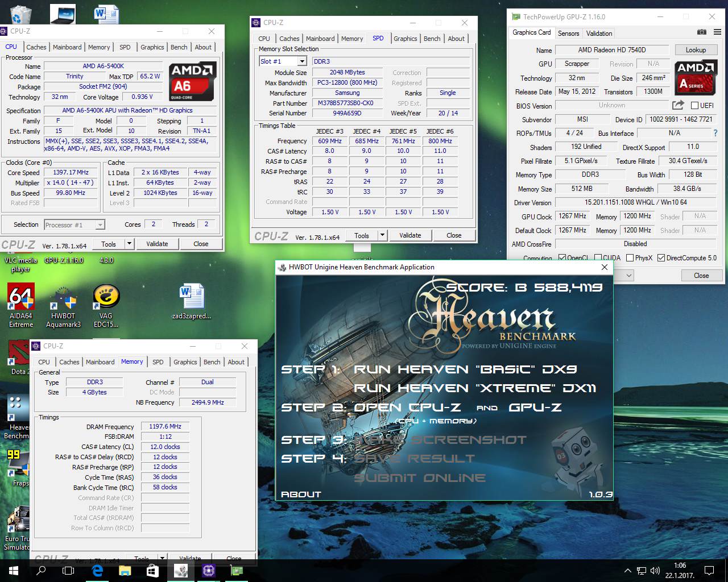This screenshot has width=728, height=582.
Task: Toggle the OpenCL checkbox in GPU-Z
Action: click(562, 258)
